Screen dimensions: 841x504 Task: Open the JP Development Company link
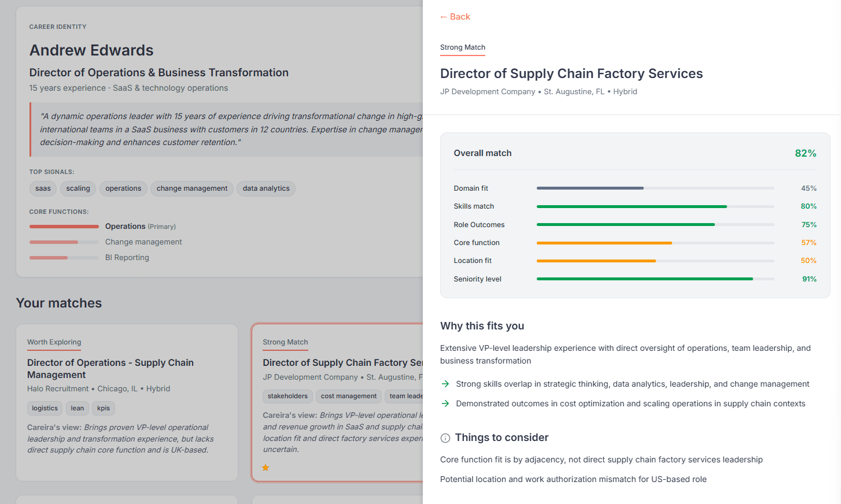pos(487,91)
